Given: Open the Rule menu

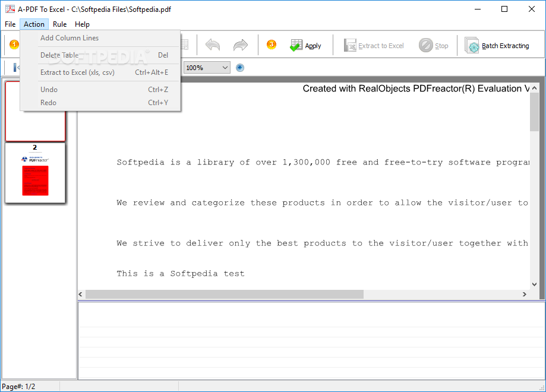Looking at the screenshot, I should click(59, 24).
